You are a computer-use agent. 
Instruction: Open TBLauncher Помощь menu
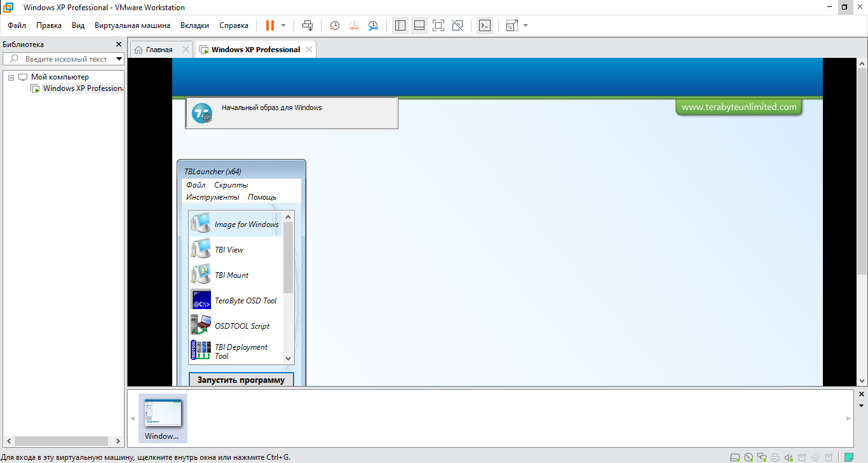[262, 197]
